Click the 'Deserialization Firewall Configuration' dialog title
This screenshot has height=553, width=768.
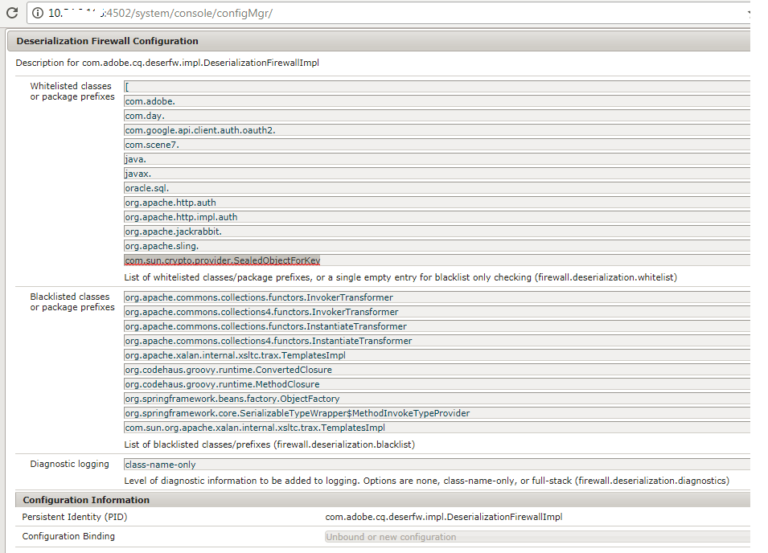click(107, 41)
